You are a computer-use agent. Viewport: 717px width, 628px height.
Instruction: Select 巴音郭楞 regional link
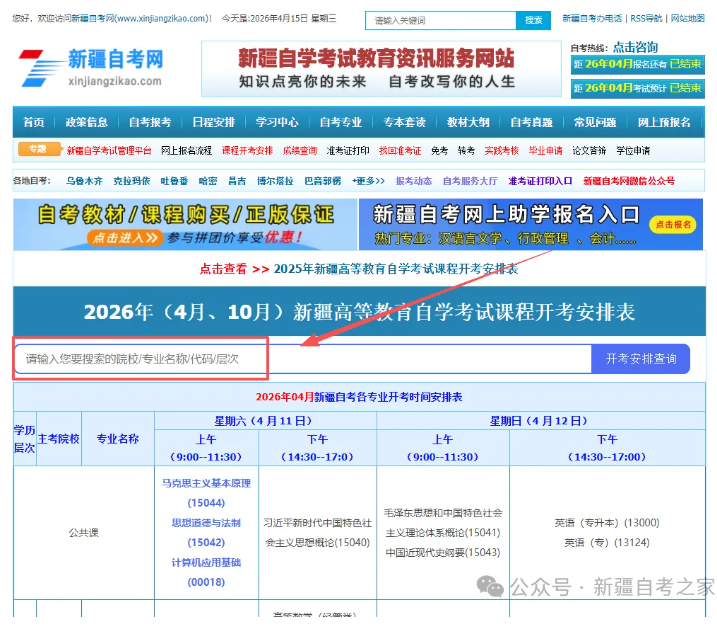click(x=323, y=181)
